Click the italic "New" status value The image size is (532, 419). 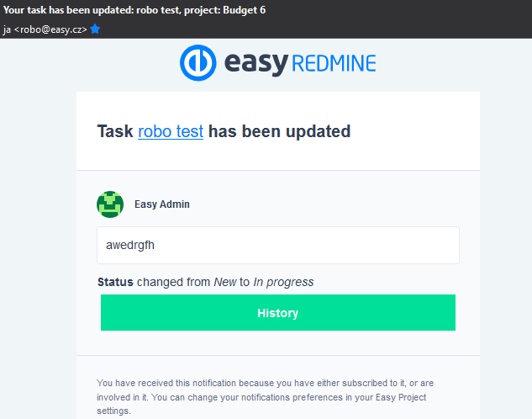(x=225, y=282)
